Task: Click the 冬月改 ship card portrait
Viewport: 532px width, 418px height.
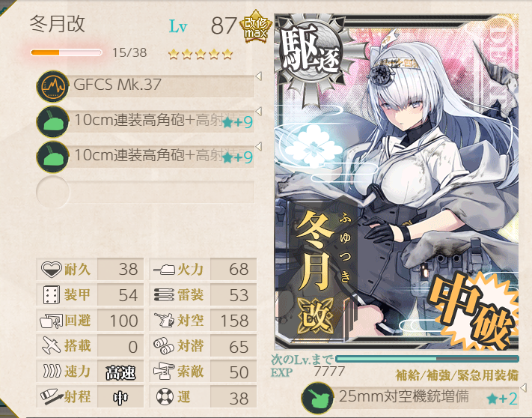Action: tap(397, 182)
